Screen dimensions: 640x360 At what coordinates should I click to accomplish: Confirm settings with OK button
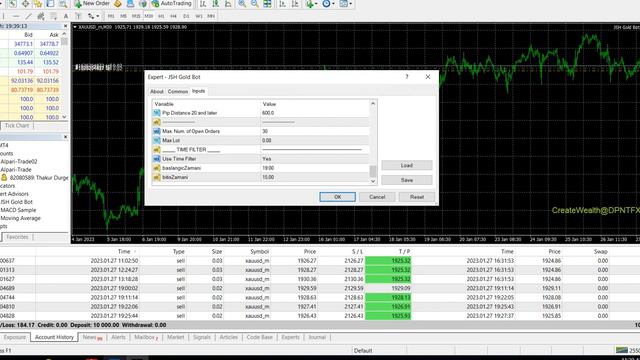(337, 197)
